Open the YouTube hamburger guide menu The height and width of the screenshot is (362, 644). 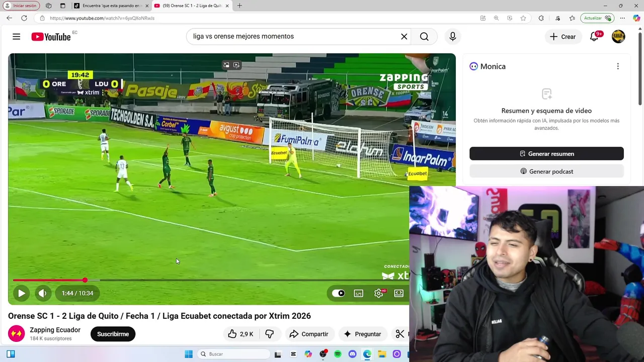coord(16,36)
